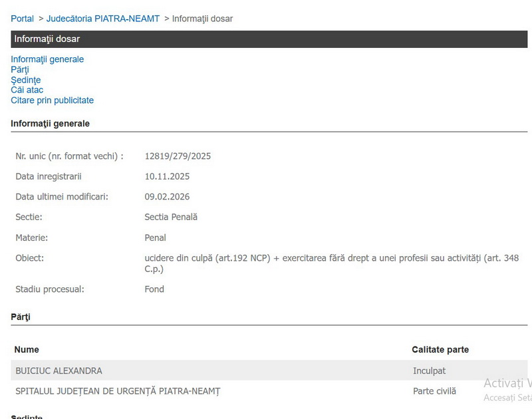Open Judecătoria PIATRA-NEAMT breadcrumb link
The height and width of the screenshot is (419, 532).
103,19
